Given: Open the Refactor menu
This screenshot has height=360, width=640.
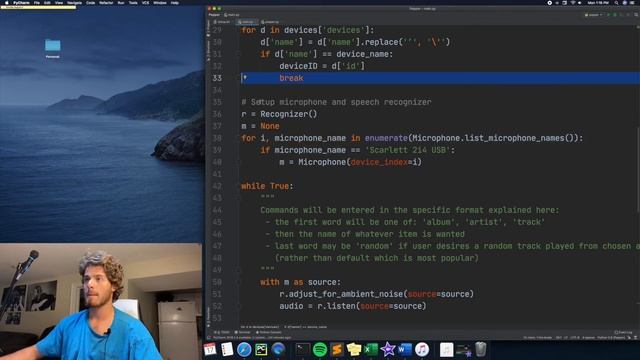Looking at the screenshot, I should pyautogui.click(x=106, y=2).
